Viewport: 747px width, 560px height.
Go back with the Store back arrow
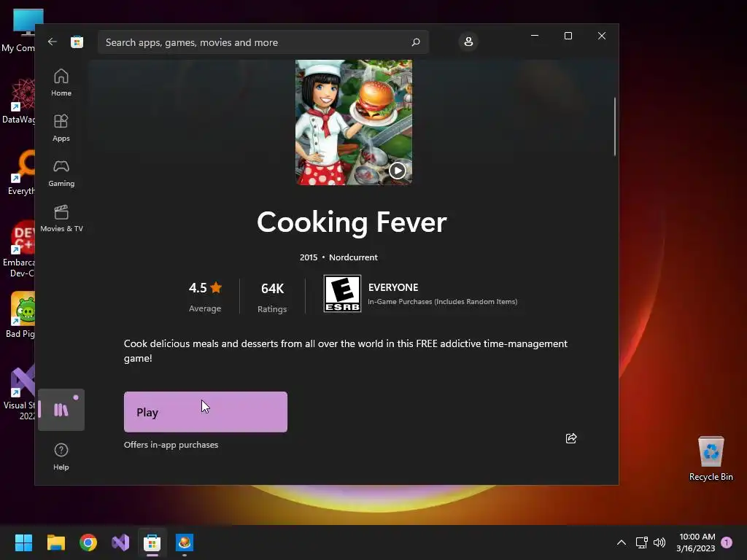pyautogui.click(x=53, y=42)
